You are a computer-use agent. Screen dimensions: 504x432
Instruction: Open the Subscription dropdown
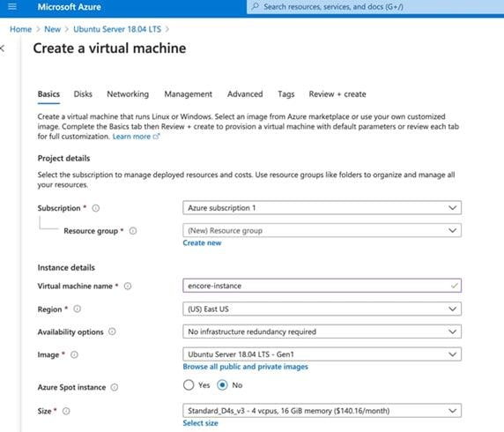322,208
